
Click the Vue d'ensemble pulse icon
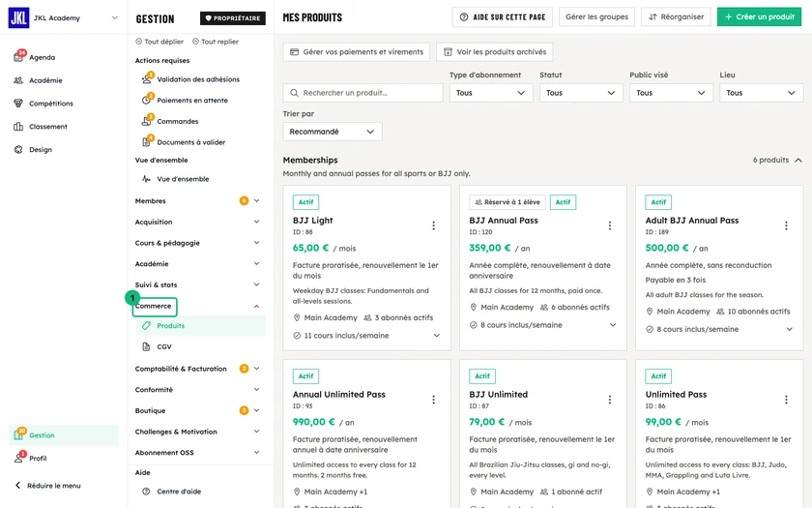(x=147, y=179)
